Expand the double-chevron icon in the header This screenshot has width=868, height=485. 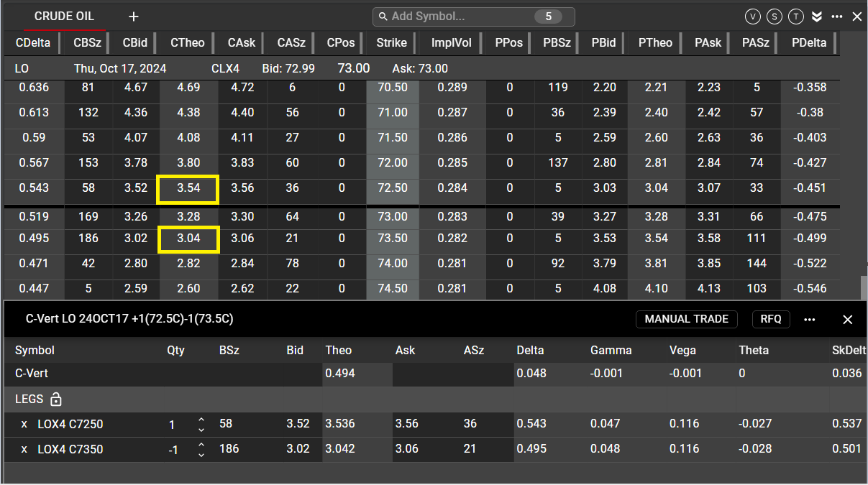[x=817, y=17]
